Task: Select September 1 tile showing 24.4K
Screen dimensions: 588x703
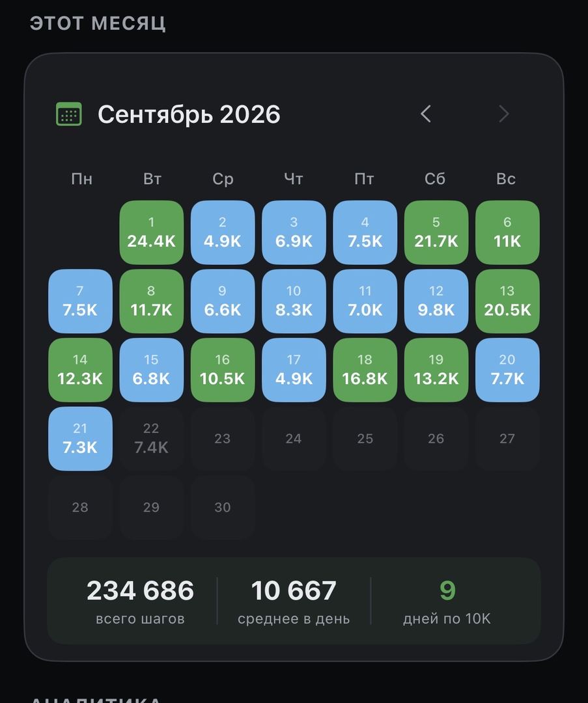Action: click(152, 232)
